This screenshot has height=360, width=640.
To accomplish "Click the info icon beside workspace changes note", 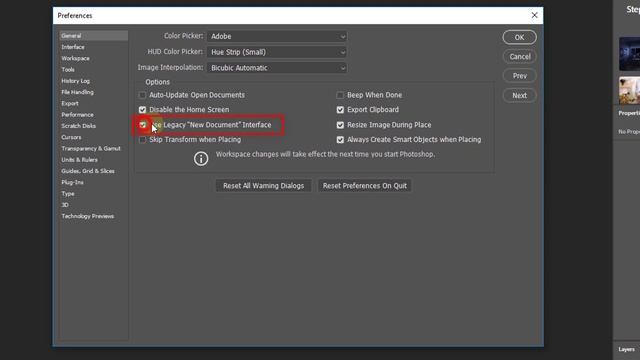I will pyautogui.click(x=201, y=158).
